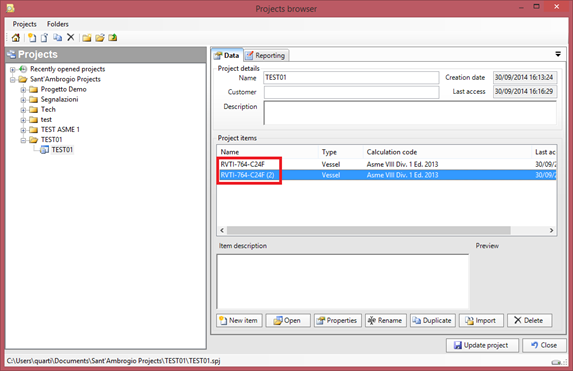
Task: Sort by the Type column header
Action: tap(341, 152)
